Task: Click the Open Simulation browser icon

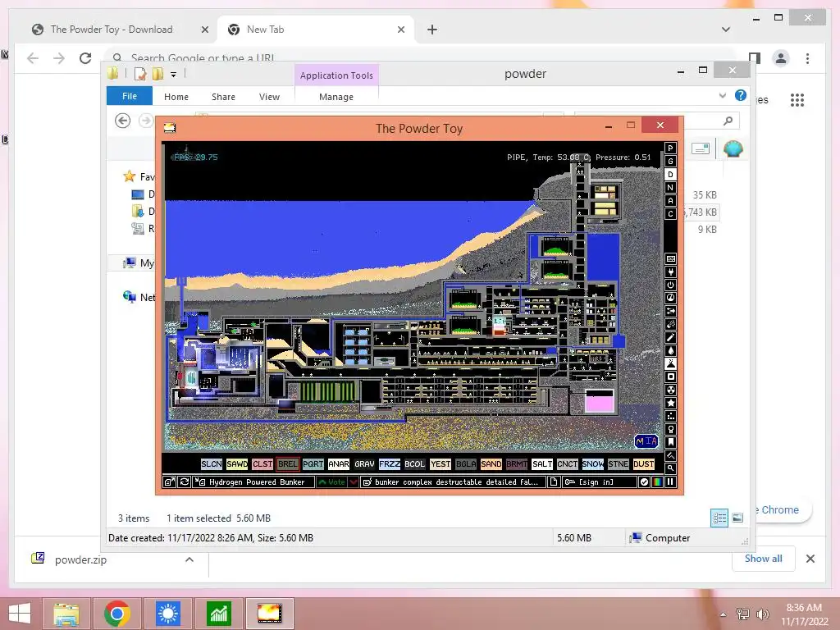Action: click(x=169, y=482)
